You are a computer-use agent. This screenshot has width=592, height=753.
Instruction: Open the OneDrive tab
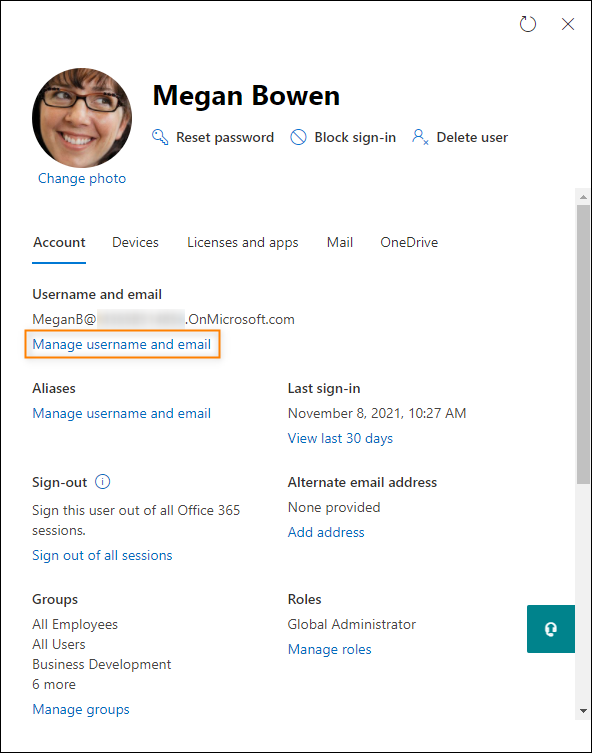click(x=409, y=243)
